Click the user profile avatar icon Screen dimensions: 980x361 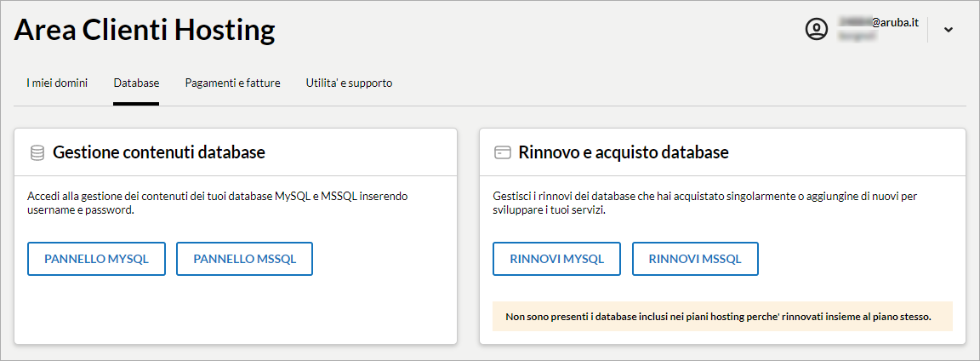817,30
